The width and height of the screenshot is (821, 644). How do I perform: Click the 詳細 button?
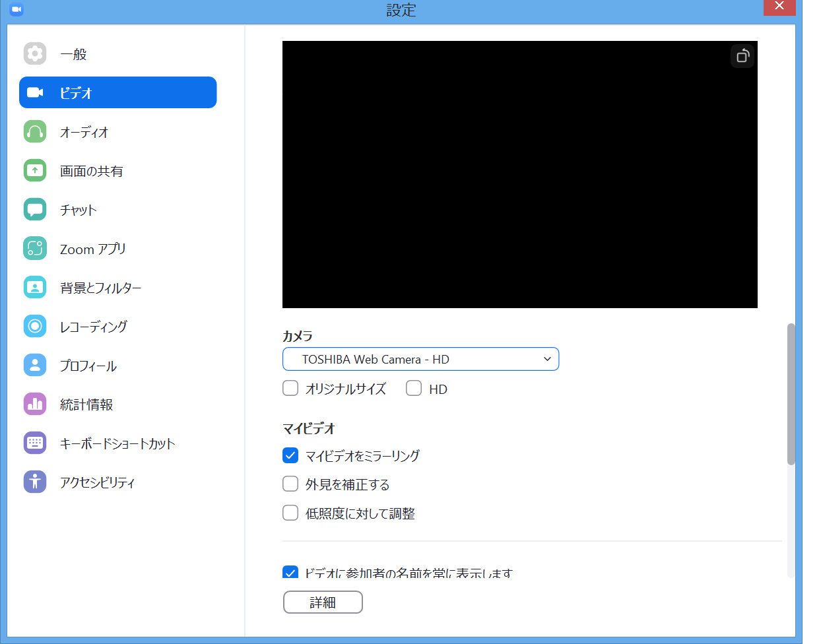pyautogui.click(x=323, y=602)
